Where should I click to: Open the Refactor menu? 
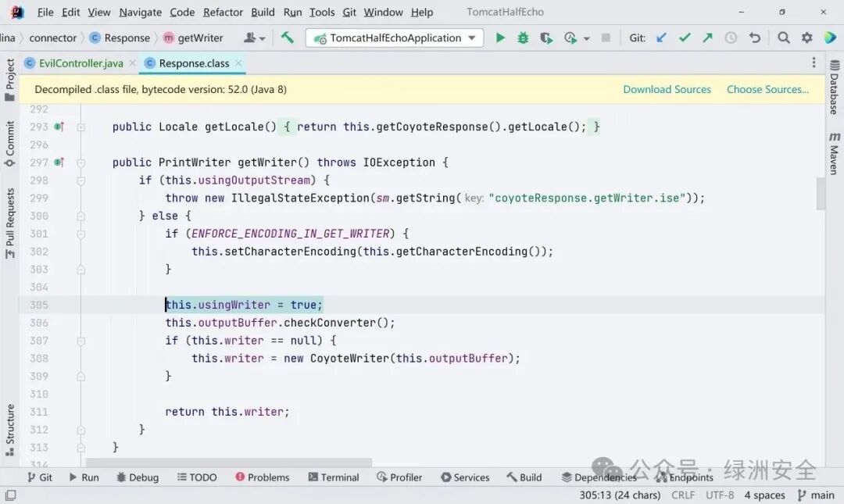(x=223, y=12)
